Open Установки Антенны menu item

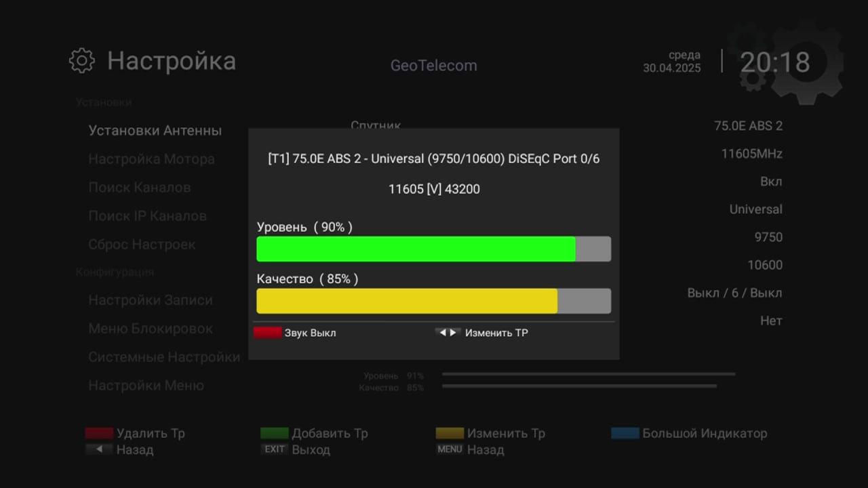[x=155, y=131]
